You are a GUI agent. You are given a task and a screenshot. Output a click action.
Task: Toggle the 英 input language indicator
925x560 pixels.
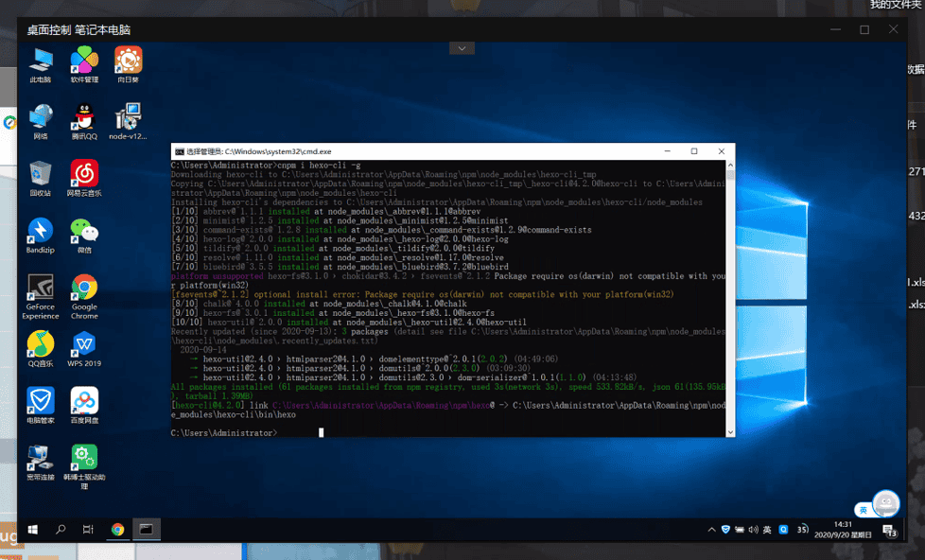pos(767,530)
